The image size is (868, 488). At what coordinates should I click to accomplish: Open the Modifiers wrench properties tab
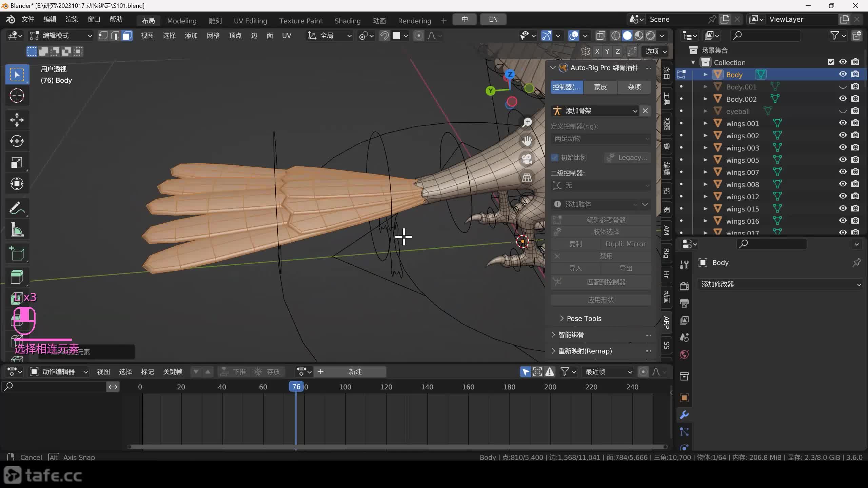pyautogui.click(x=684, y=415)
